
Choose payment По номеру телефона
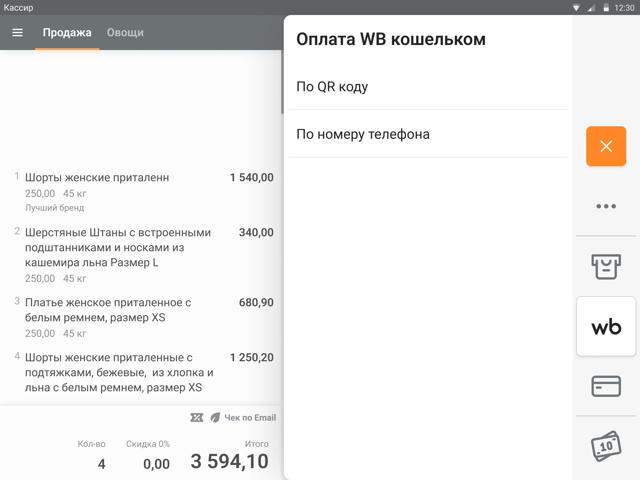(x=427, y=134)
